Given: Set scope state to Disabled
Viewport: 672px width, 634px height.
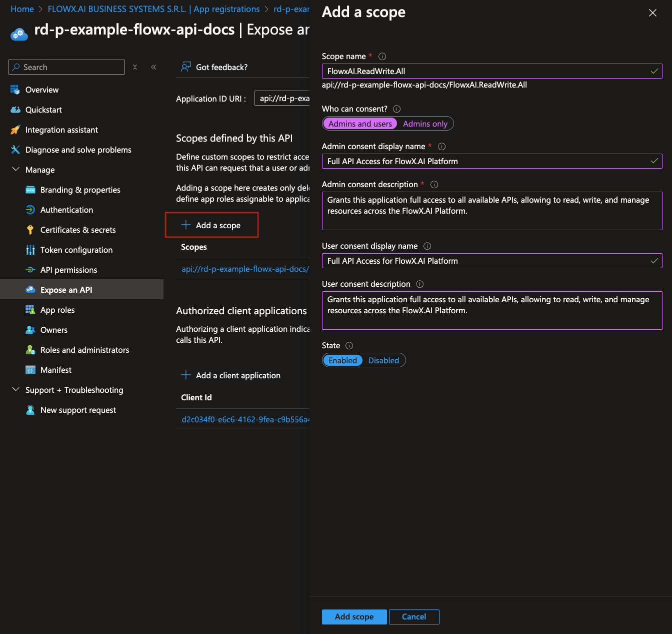Looking at the screenshot, I should coord(383,360).
